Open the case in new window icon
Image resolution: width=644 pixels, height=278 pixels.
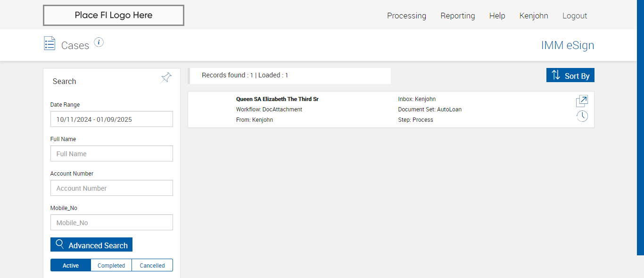[x=582, y=101]
